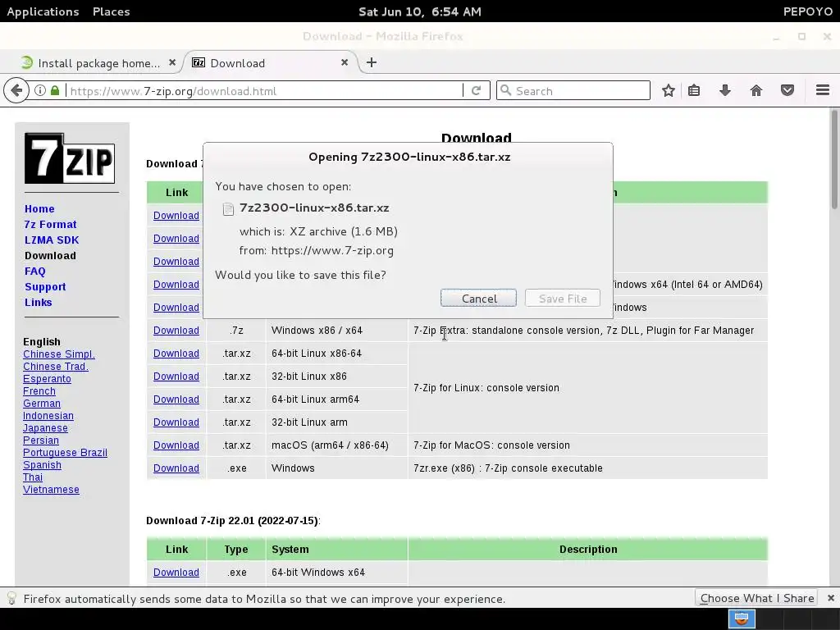Download the 64-bit Linux x86-64 tarball
This screenshot has height=630, width=840.
click(176, 354)
